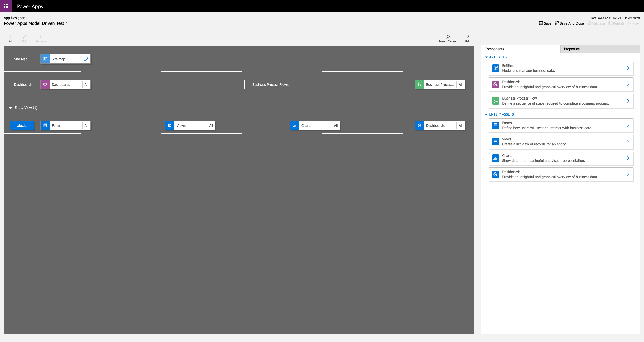The width and height of the screenshot is (644, 342).
Task: Switch to the Properties tab
Action: click(x=571, y=49)
